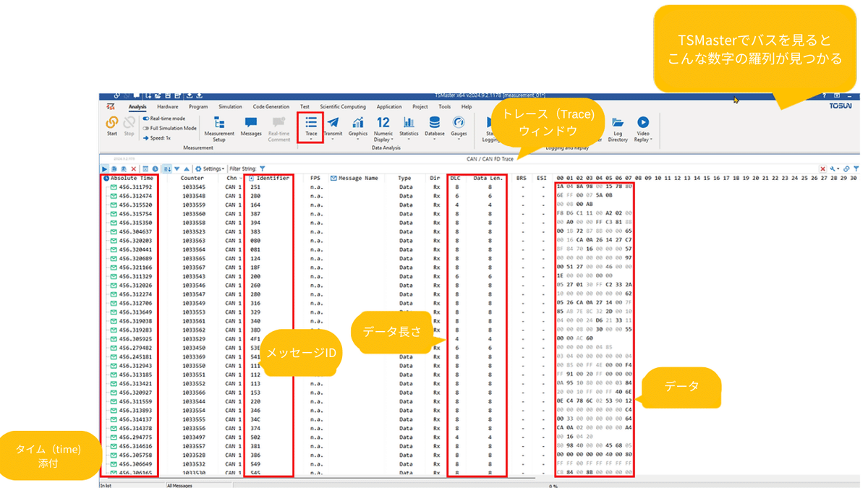Switch to the Analysis ribbon tab

point(137,106)
